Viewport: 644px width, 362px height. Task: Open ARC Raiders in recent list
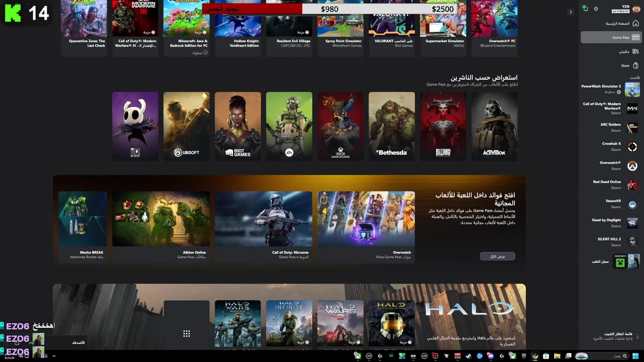(x=611, y=127)
